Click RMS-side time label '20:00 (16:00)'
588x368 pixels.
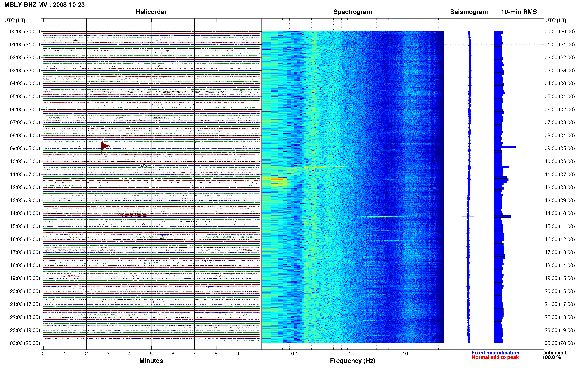560,291
